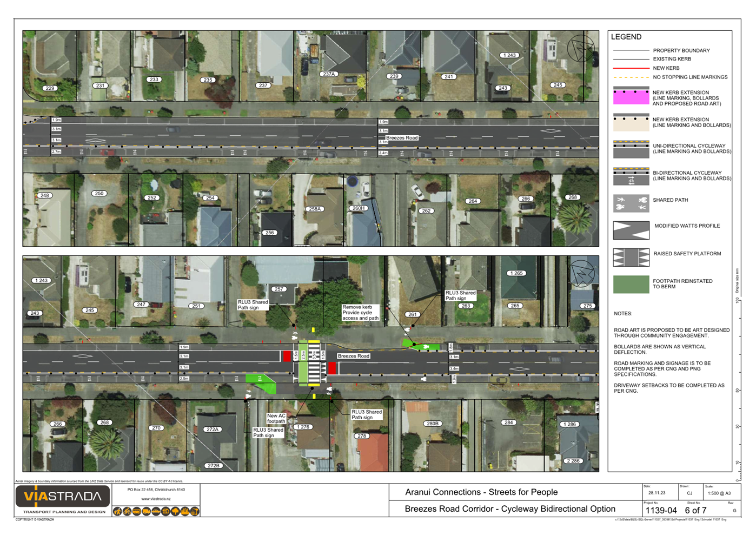756x535 pixels.
Task: Select the Shared Path legend symbol
Action: [x=631, y=203]
